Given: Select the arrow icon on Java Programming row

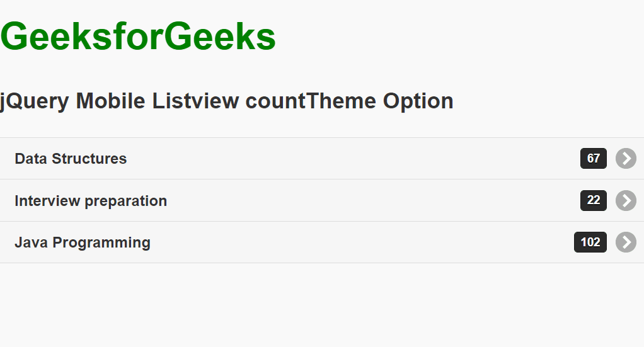Looking at the screenshot, I should 626,242.
